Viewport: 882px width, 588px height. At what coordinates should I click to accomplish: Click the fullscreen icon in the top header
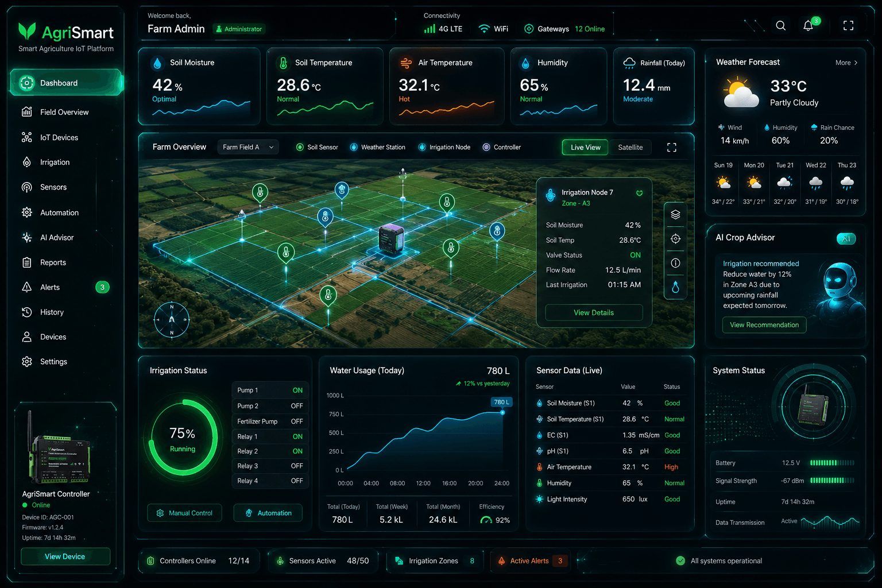pyautogui.click(x=848, y=26)
